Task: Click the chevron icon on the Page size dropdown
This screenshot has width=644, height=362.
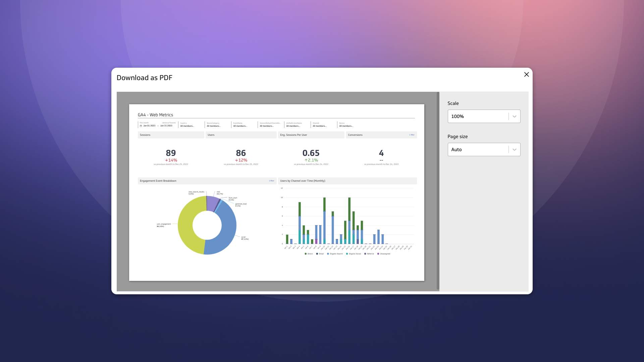Action: tap(515, 149)
